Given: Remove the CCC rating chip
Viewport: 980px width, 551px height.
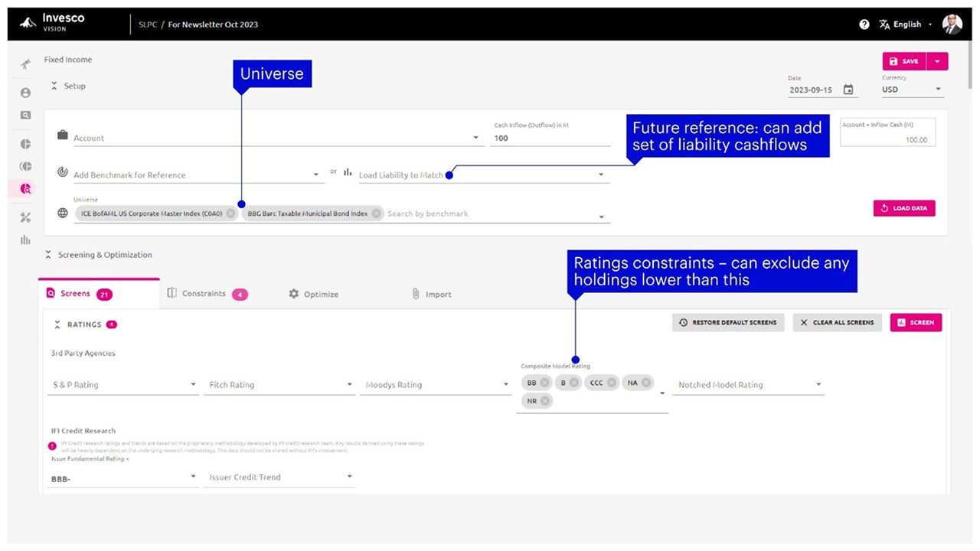Looking at the screenshot, I should pyautogui.click(x=612, y=383).
